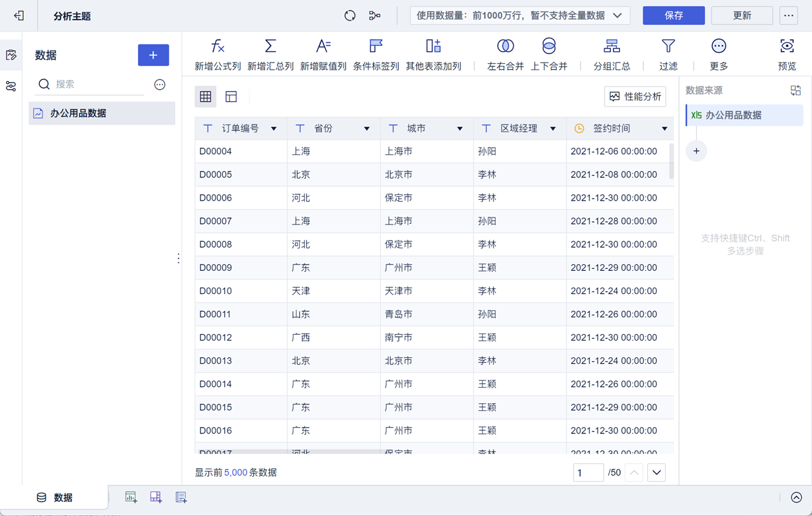812x516 pixels.
Task: Click the 性能分析 performance analysis button
Action: (x=635, y=97)
